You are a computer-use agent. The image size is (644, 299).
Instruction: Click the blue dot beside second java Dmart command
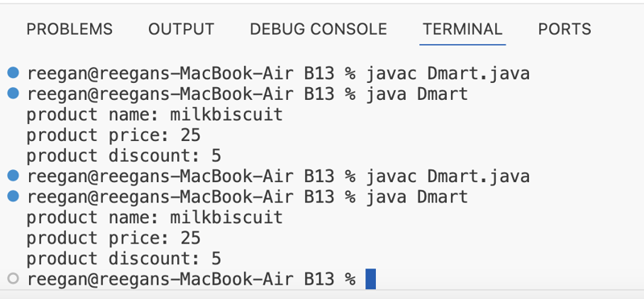(13, 196)
